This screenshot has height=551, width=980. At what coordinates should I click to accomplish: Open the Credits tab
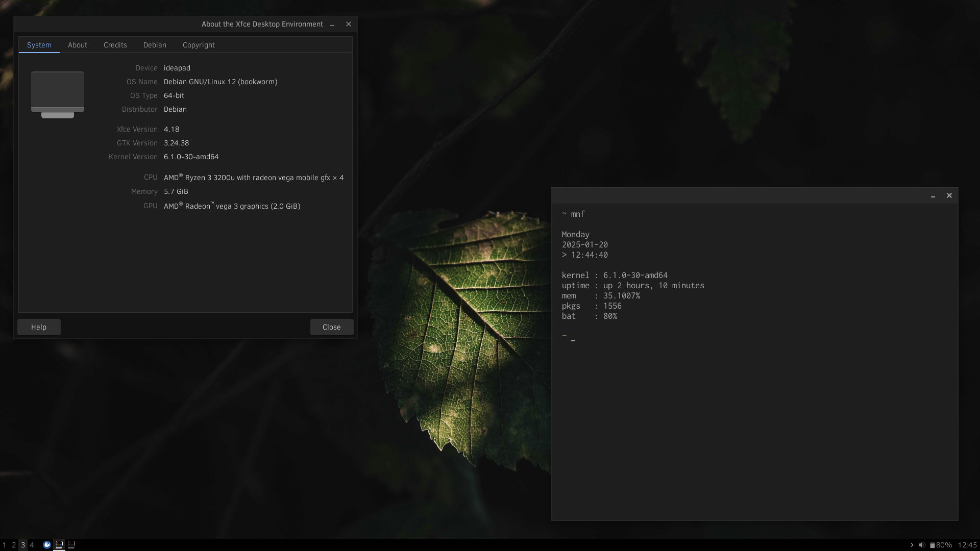point(115,45)
